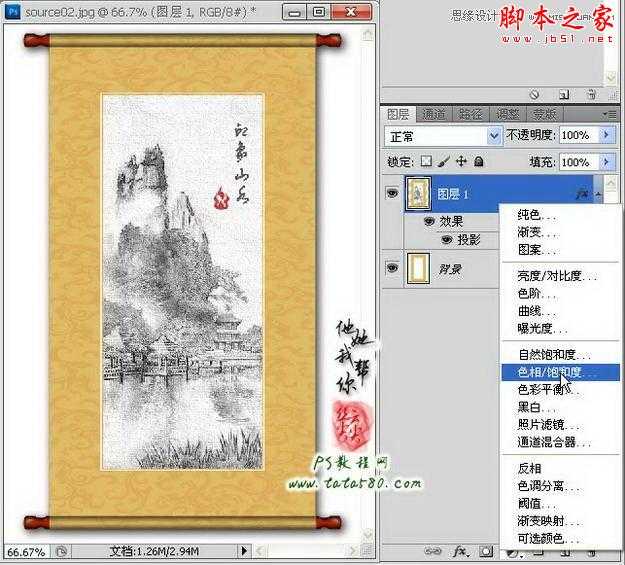Click the 不透明度 100% input field
The width and height of the screenshot is (625, 565).
pos(579,136)
